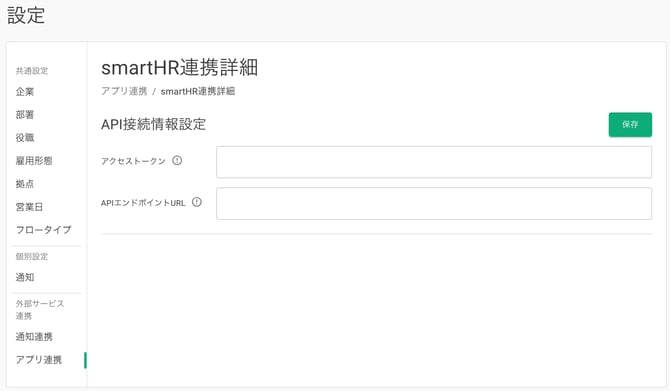Click the info icon next to アクセストークン
670x391 pixels.
(177, 160)
